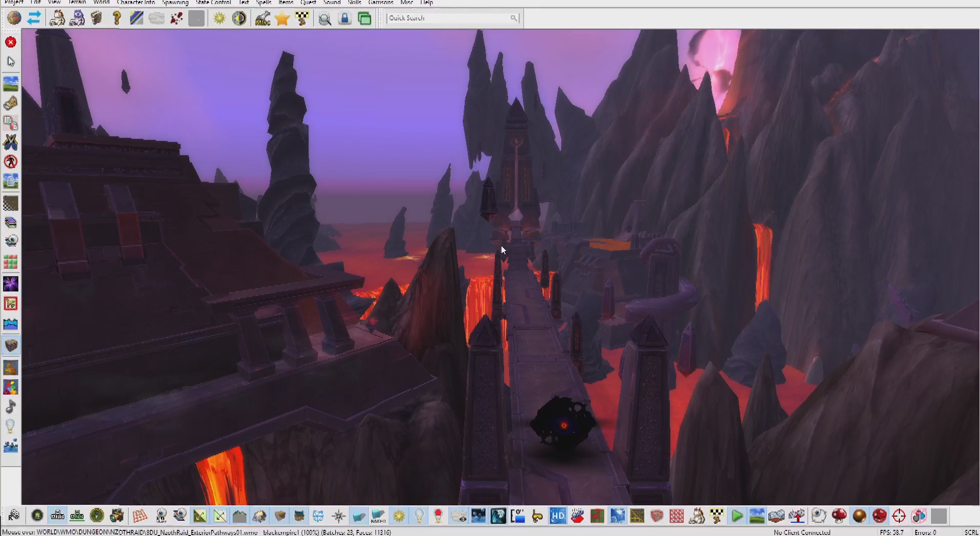Toggle the sun lighting button in bottom toolbar

(x=399, y=516)
